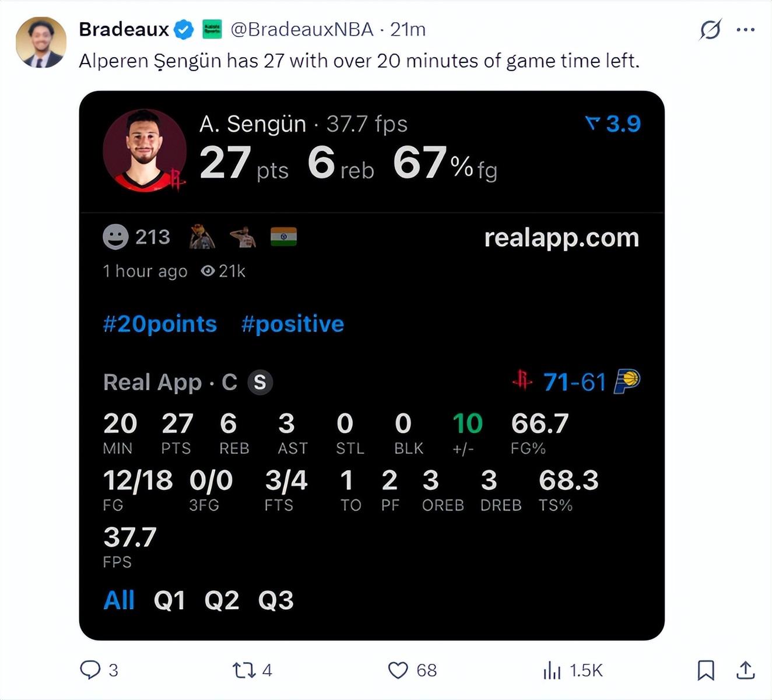The height and width of the screenshot is (700, 772).
Task: Click the #20points hashtag
Action: (160, 324)
